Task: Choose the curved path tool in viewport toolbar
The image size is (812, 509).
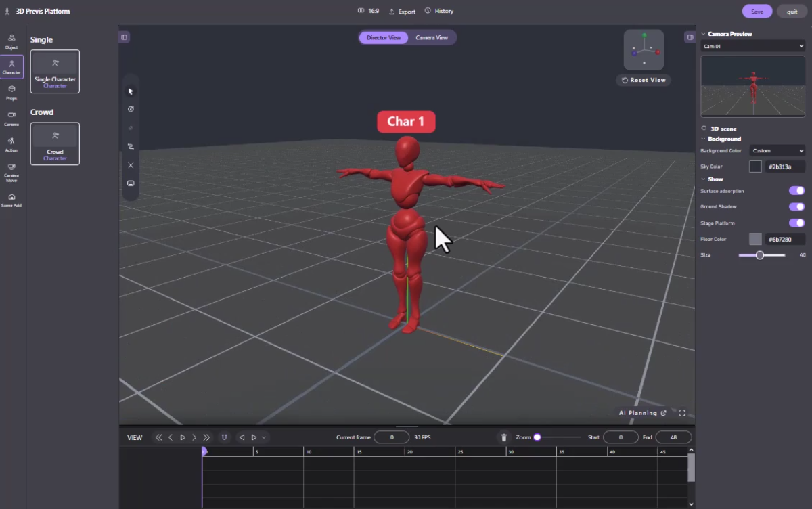Action: [131, 146]
